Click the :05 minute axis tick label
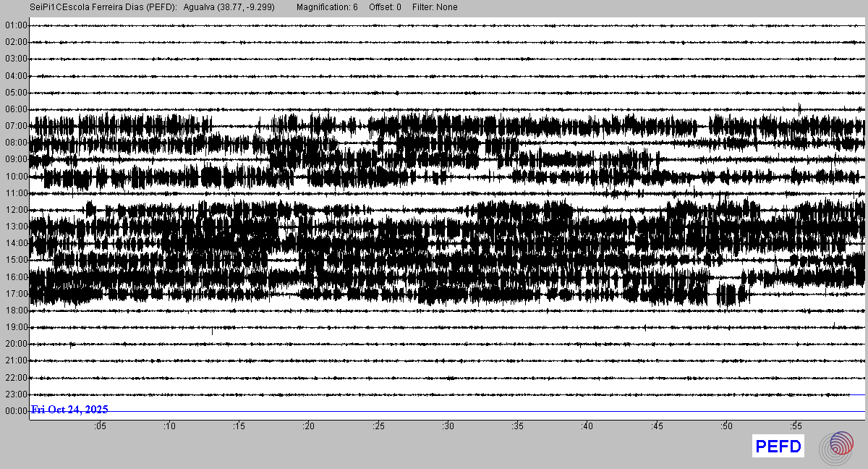Image resolution: width=868 pixels, height=469 pixels. pos(100,426)
